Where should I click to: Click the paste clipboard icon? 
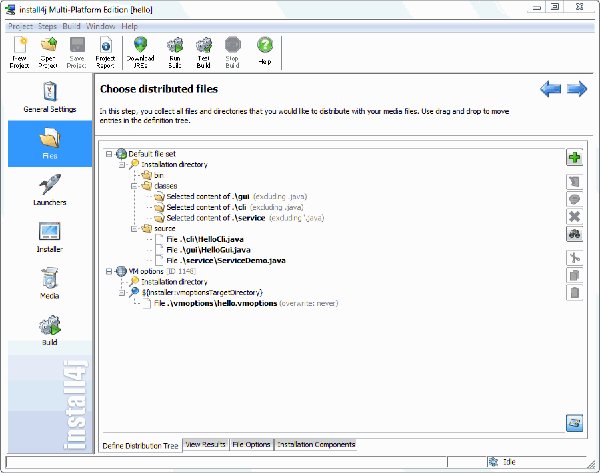tap(574, 293)
